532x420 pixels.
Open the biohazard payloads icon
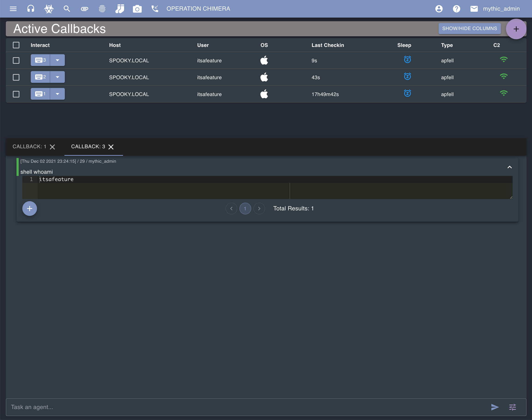point(49,9)
